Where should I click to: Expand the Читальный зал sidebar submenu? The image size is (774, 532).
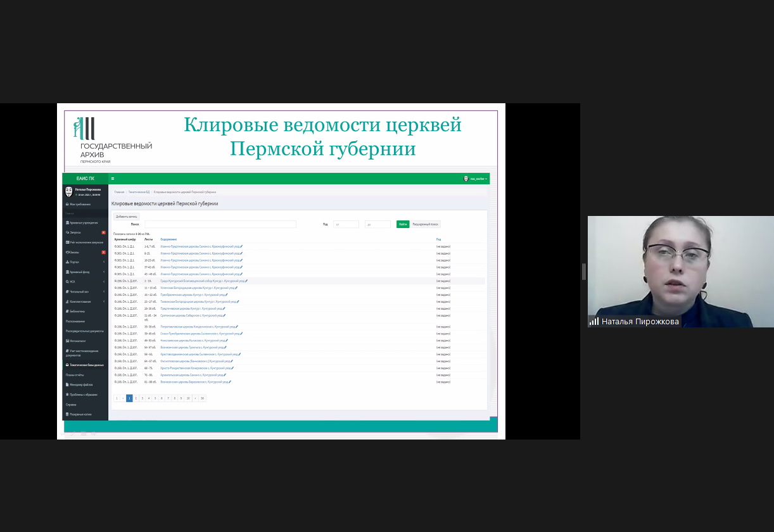coord(104,291)
